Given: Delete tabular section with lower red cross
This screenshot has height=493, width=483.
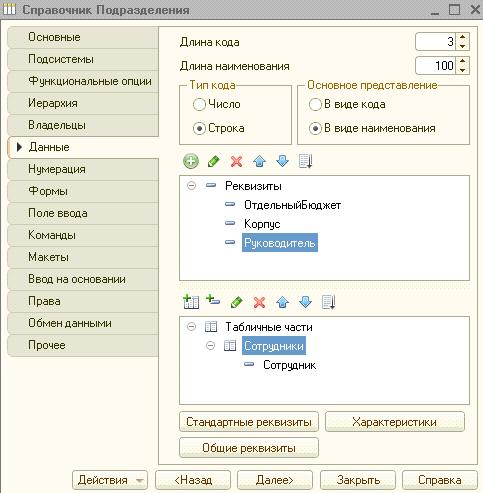Looking at the screenshot, I should [x=259, y=302].
